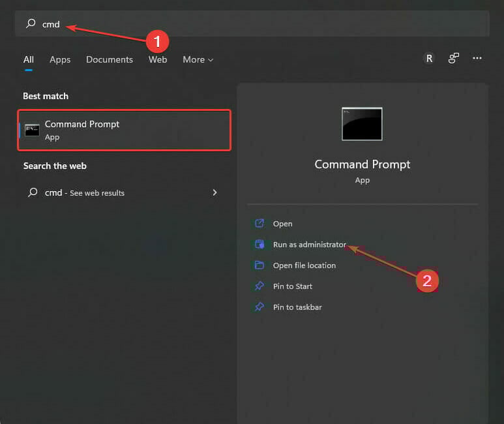Open the Web filter tab
Image resolution: width=504 pixels, height=424 pixels.
158,59
